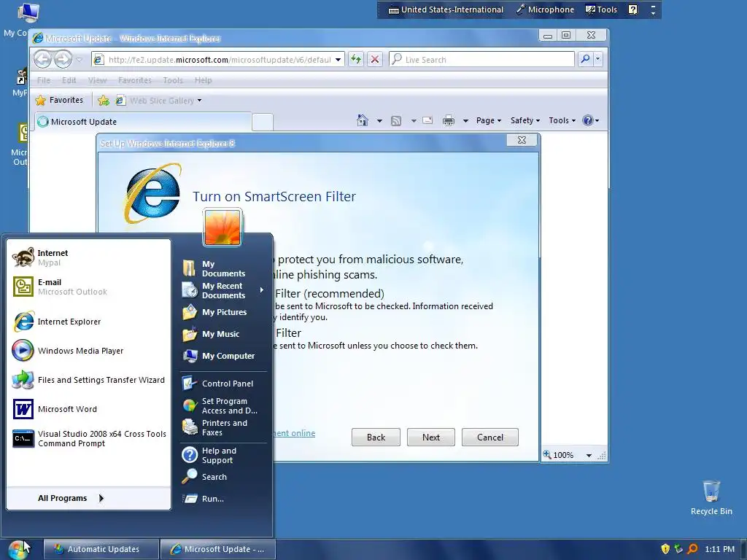This screenshot has height=560, width=747.
Task: Open the Edit menu in Internet Explorer
Action: click(69, 80)
